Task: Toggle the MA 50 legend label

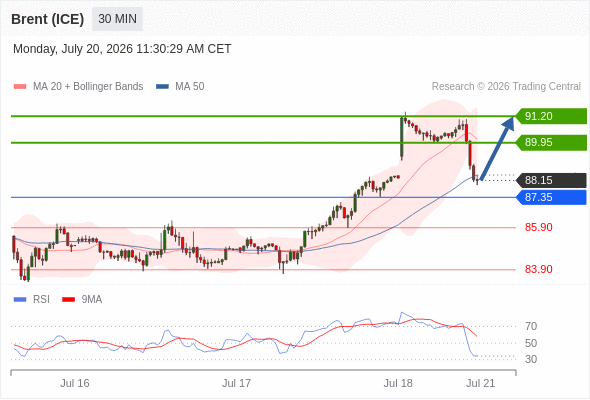Action: pos(190,87)
